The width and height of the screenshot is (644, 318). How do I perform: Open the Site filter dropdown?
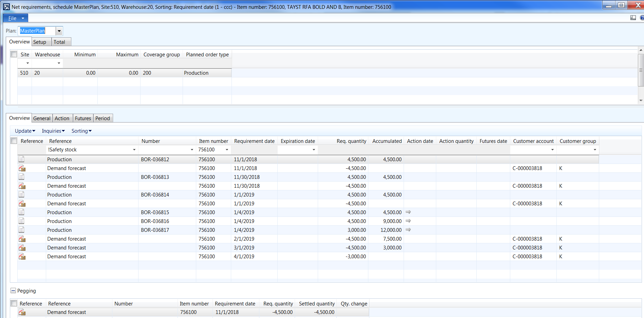click(x=27, y=63)
